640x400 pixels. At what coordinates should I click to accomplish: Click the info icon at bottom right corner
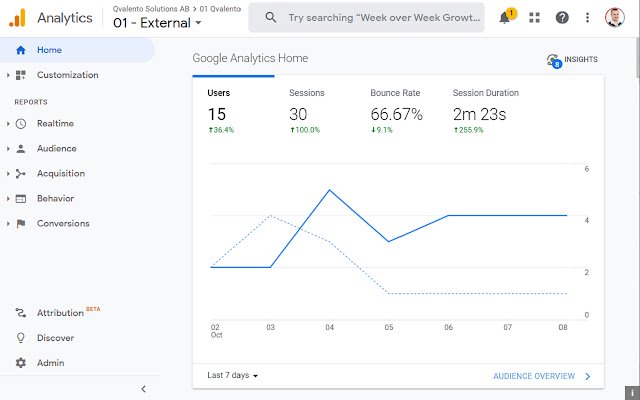pos(632,393)
